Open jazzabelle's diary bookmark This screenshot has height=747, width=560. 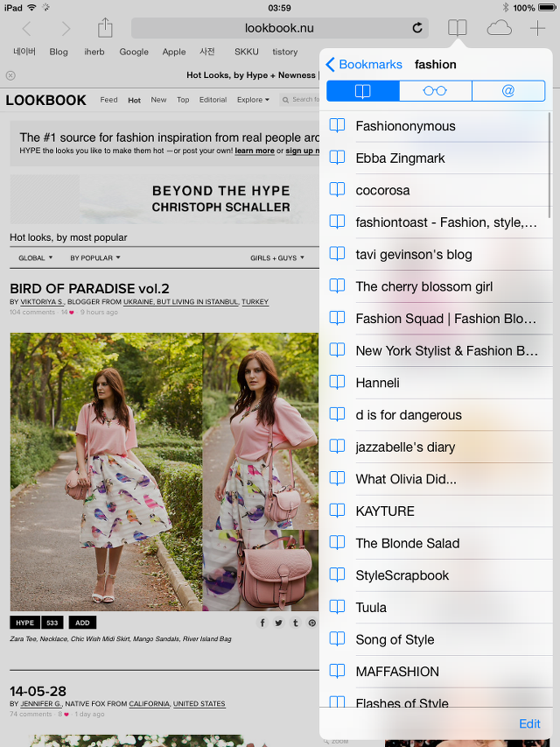click(436, 447)
